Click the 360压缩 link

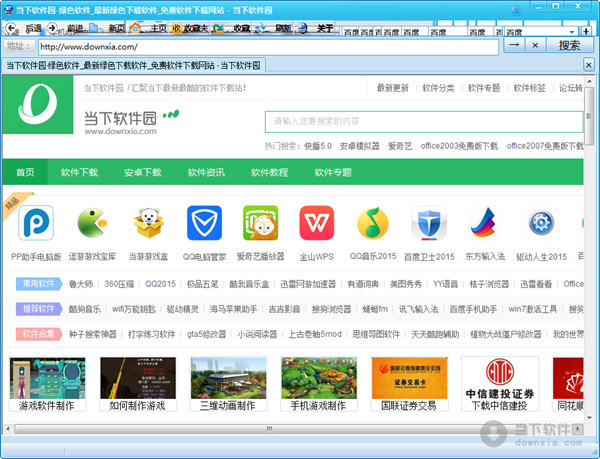click(119, 284)
